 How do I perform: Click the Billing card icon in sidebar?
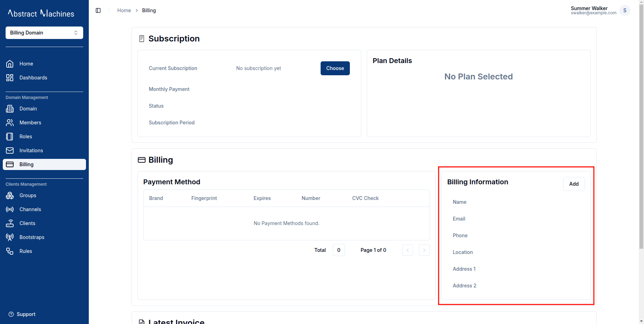click(10, 164)
